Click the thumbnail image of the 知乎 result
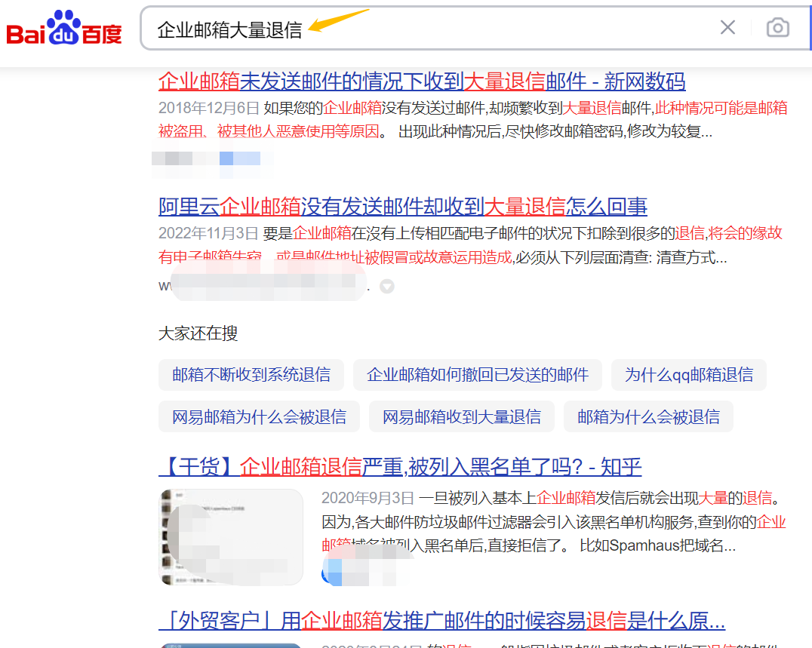Viewport: 812px width, 648px height. click(231, 537)
